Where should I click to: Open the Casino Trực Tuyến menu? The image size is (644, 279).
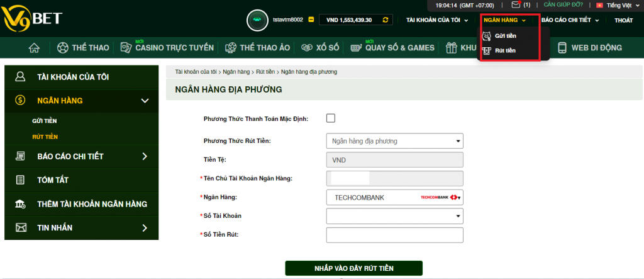tap(174, 48)
